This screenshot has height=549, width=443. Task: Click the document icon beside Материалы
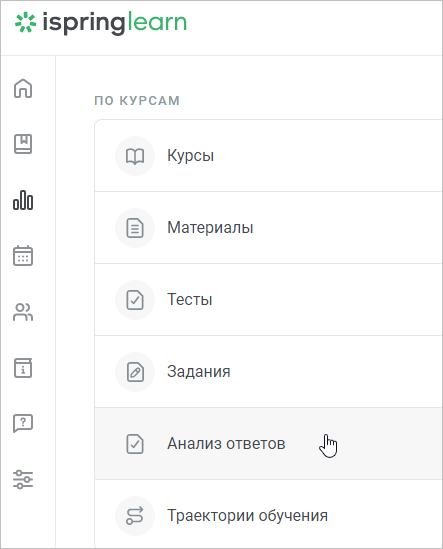pyautogui.click(x=135, y=228)
